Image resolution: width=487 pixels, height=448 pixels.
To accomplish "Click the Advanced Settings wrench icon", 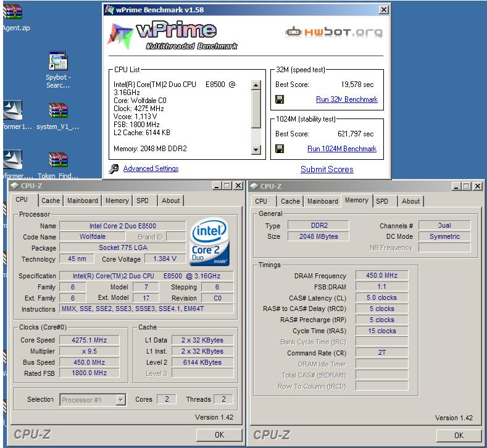I will click(114, 168).
